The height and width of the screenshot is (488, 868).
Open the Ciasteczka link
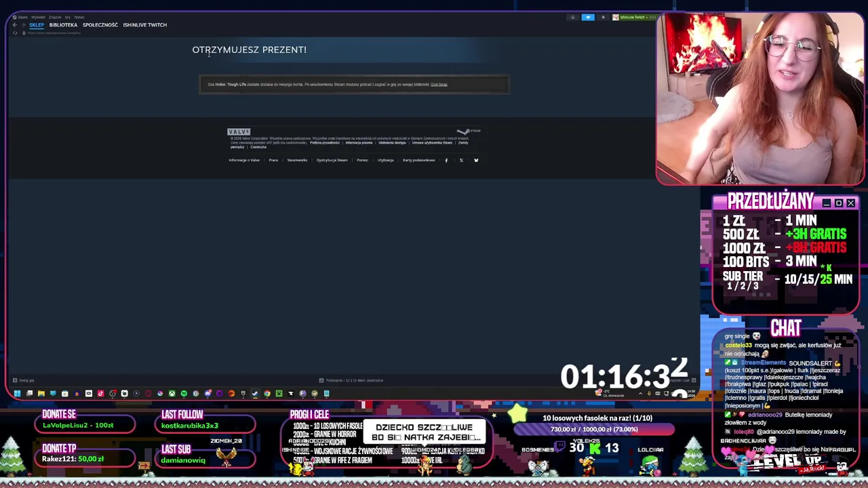tap(258, 147)
